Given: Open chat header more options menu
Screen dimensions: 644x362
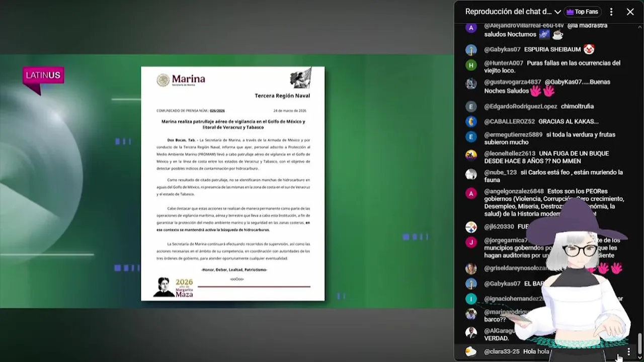Looking at the screenshot, I should point(611,12).
